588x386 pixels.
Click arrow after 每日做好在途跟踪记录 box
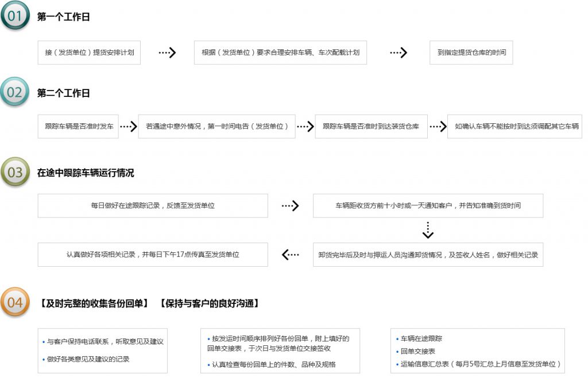291,206
